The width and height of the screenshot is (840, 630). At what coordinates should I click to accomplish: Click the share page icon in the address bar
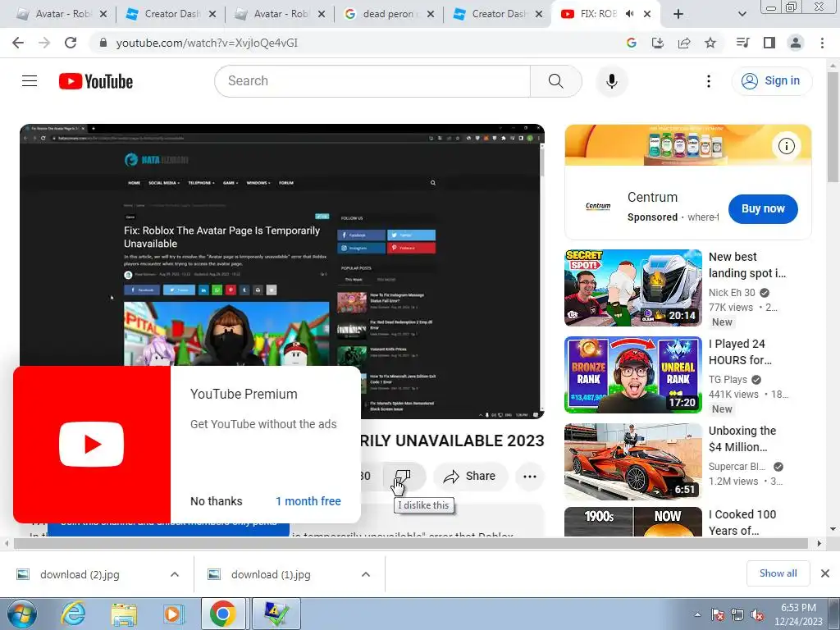tap(684, 43)
